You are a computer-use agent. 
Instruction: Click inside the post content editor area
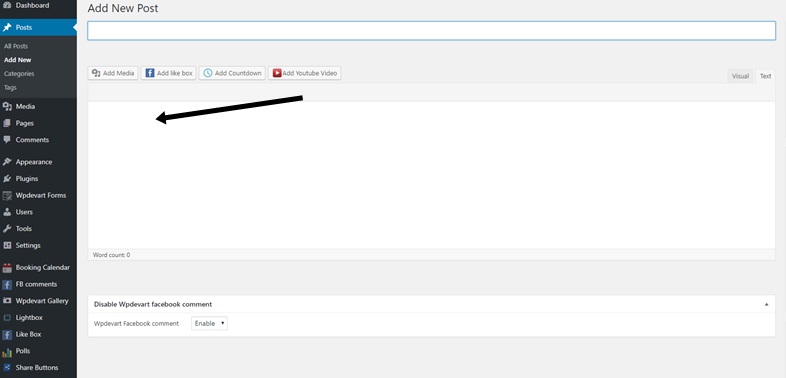pos(432,175)
